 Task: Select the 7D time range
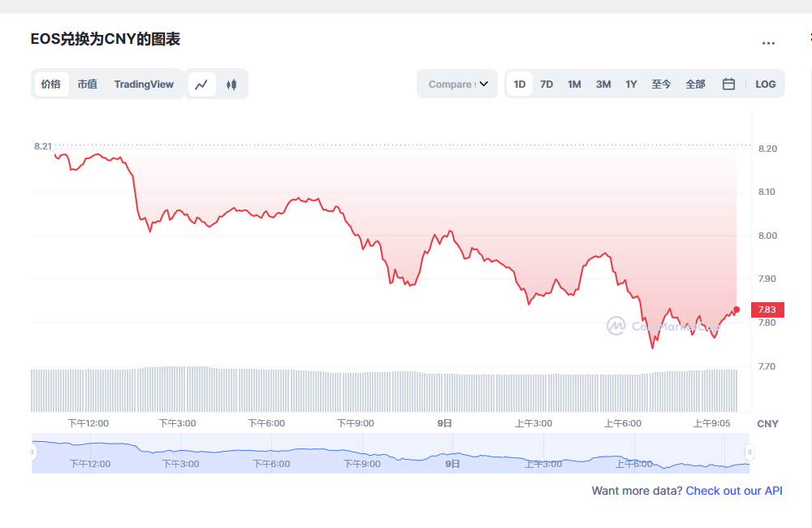[546, 84]
